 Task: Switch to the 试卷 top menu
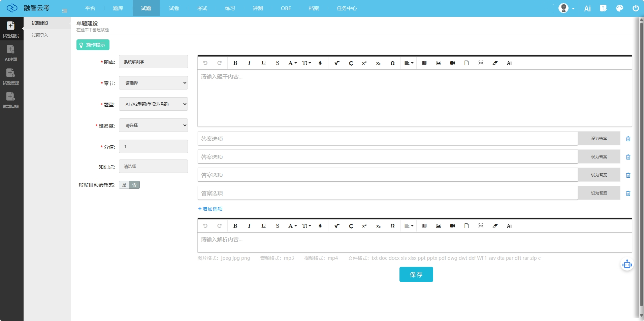coord(174,8)
